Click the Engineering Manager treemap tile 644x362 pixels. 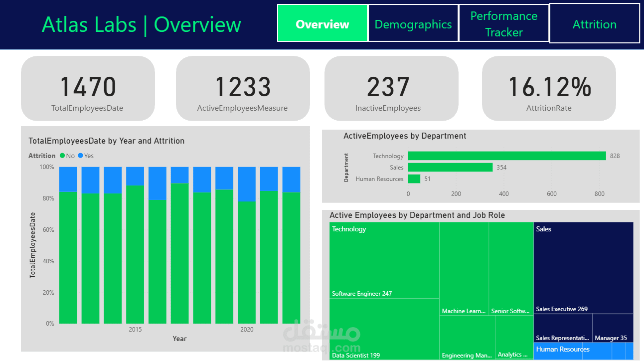pyautogui.click(x=467, y=338)
